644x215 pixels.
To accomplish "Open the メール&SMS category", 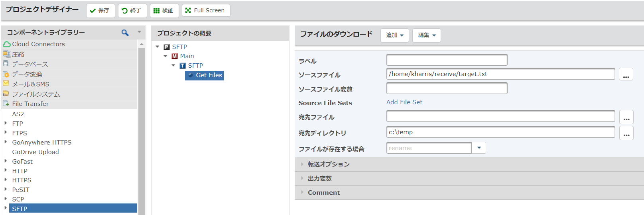I will pyautogui.click(x=69, y=84).
